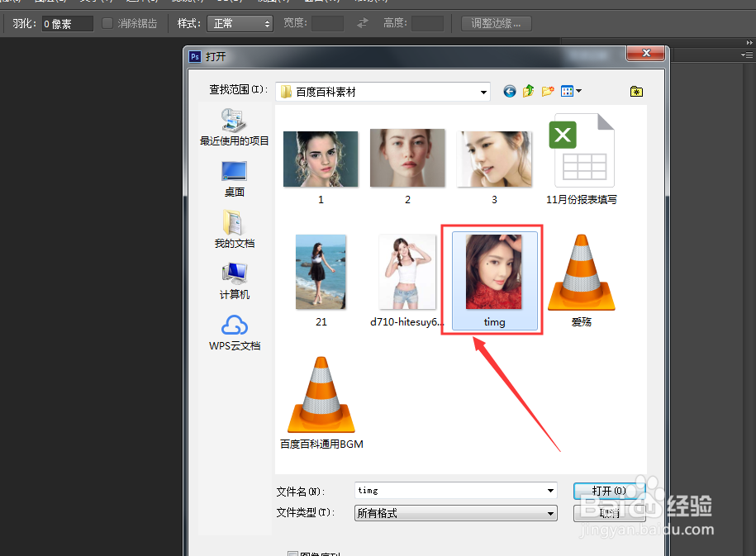Click the 调整边缘 refine edge button
The image size is (756, 556).
tap(496, 23)
